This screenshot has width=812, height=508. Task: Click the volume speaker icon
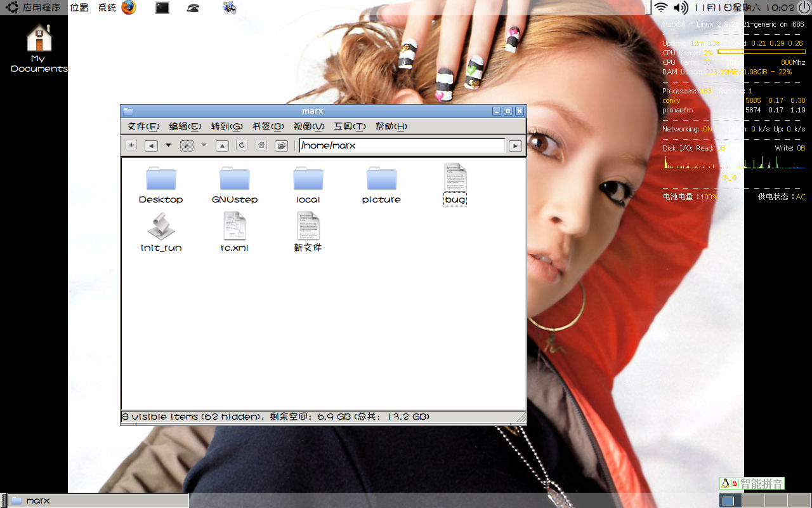pos(681,8)
